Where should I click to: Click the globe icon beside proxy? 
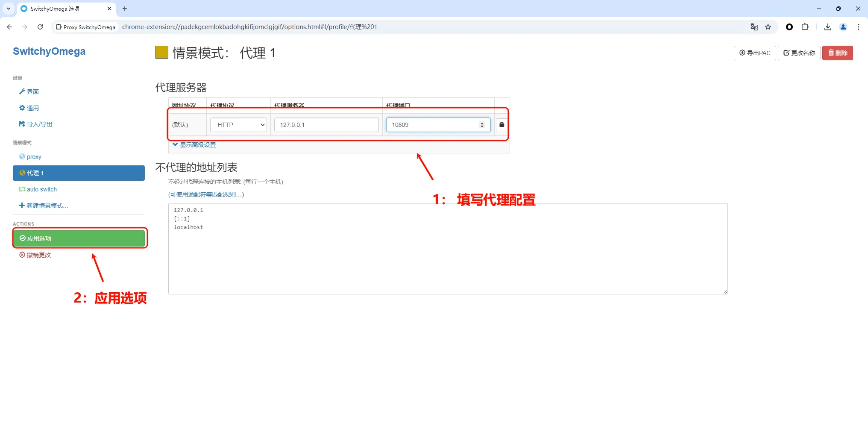22,156
